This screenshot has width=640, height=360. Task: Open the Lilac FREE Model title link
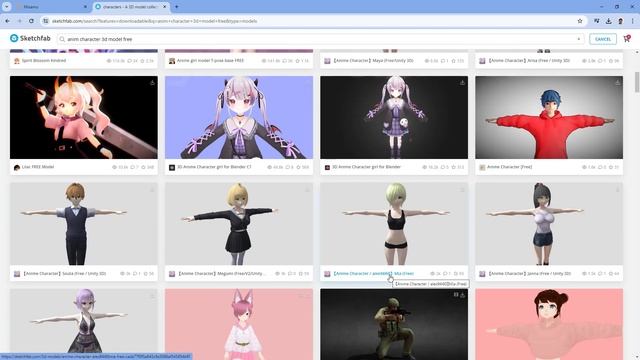38,167
